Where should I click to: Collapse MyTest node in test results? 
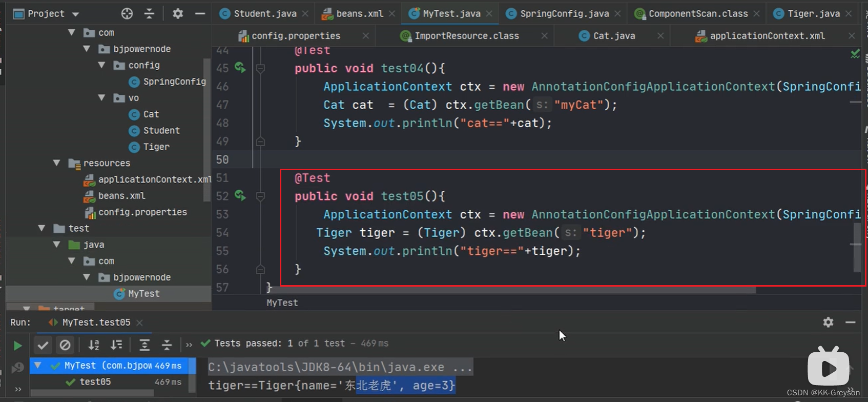click(x=38, y=366)
